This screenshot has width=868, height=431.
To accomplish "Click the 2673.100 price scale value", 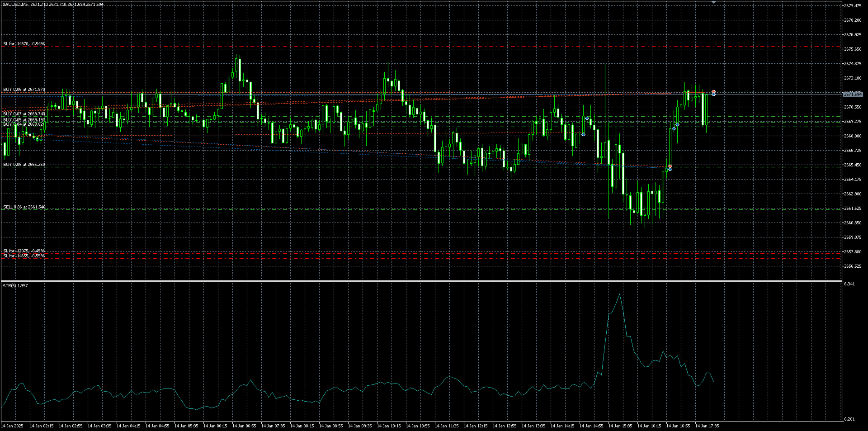I will click(x=853, y=78).
